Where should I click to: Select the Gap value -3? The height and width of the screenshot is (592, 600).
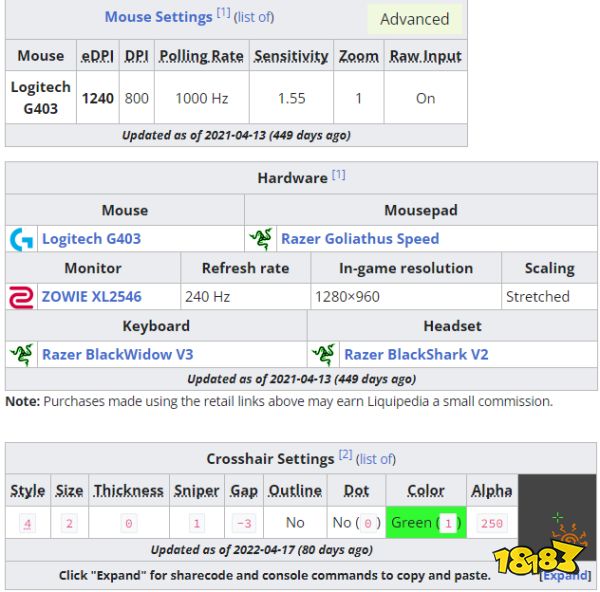pos(244,523)
